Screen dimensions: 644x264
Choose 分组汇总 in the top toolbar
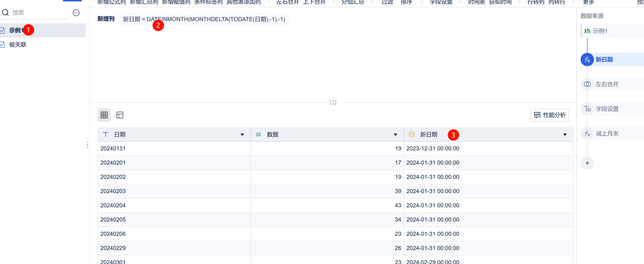(x=353, y=2)
